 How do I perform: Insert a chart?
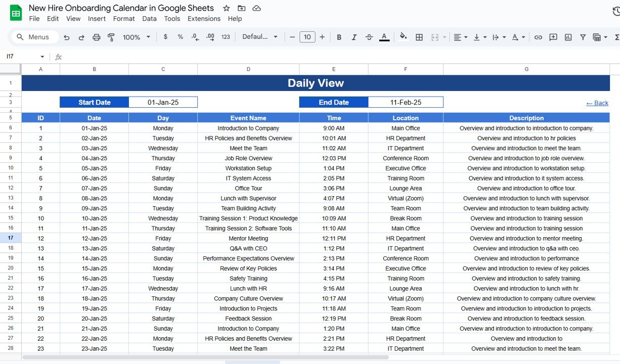[x=568, y=37]
